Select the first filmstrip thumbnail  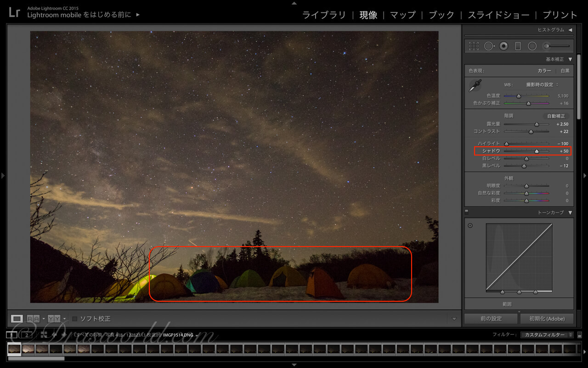click(x=14, y=349)
